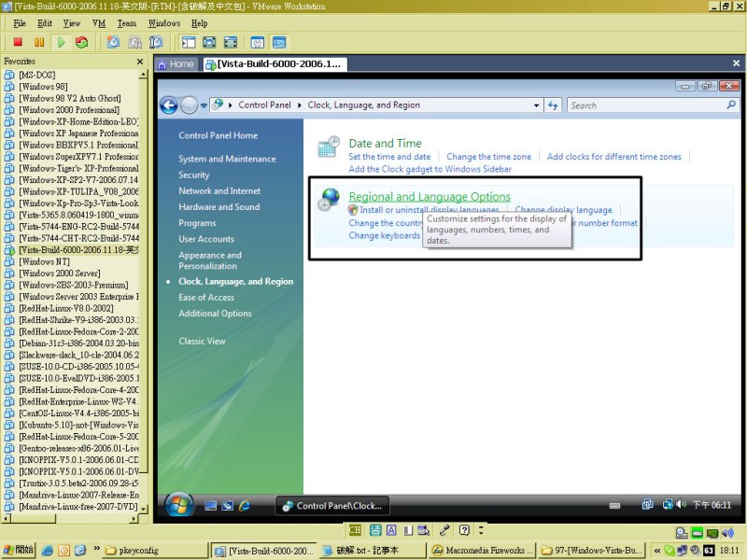
Task: Open the File menu
Action: click(20, 23)
